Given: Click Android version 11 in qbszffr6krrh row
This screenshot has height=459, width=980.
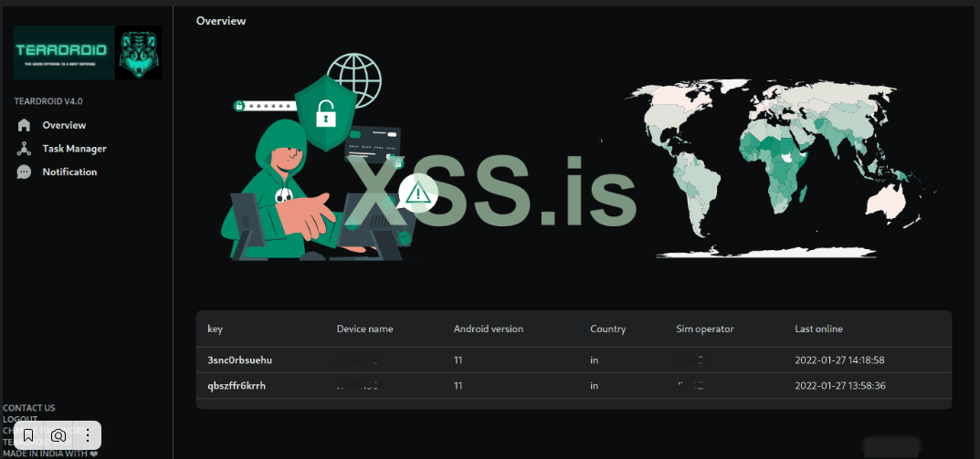Looking at the screenshot, I should coord(458,386).
